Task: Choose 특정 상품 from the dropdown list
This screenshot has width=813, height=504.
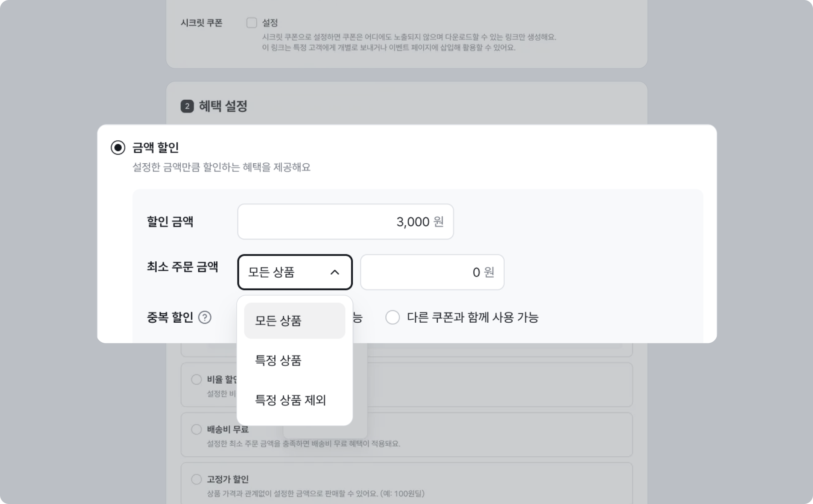Action: (279, 360)
